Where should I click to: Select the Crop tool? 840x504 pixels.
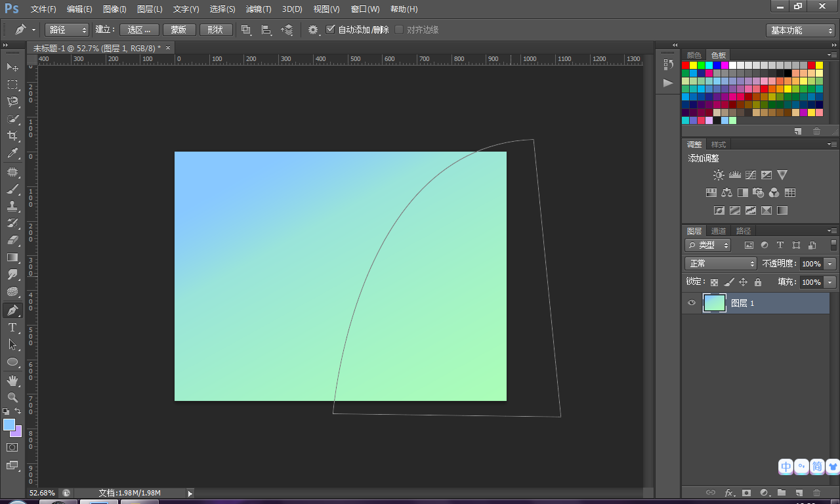click(x=12, y=136)
